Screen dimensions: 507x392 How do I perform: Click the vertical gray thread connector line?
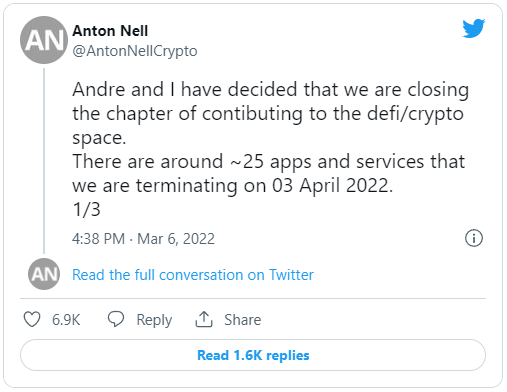tap(44, 161)
